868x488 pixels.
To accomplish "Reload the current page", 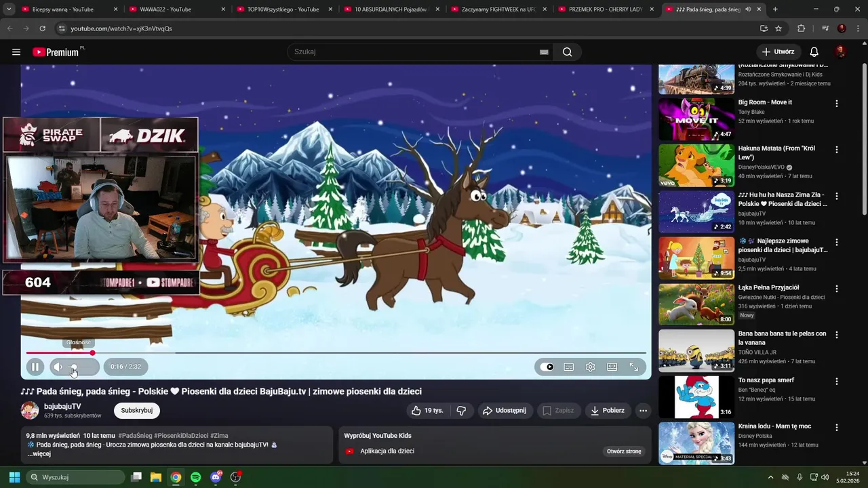I will point(43,28).
